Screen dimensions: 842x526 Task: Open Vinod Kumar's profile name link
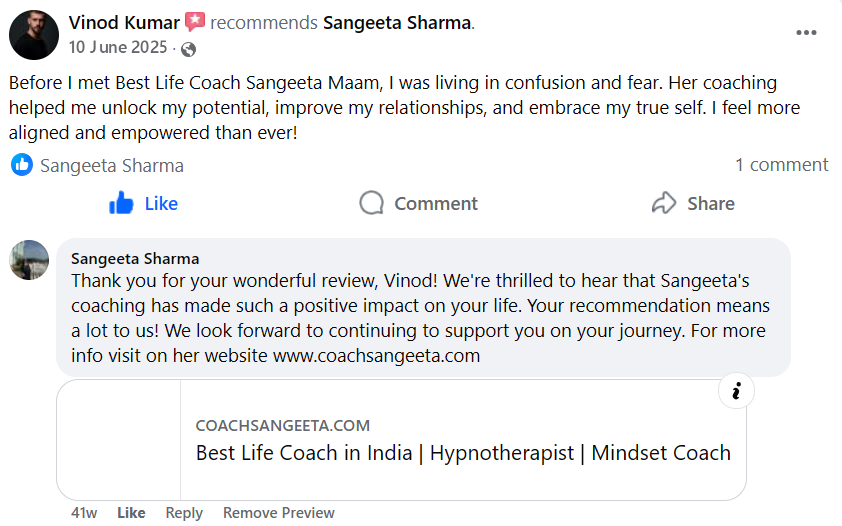point(124,22)
